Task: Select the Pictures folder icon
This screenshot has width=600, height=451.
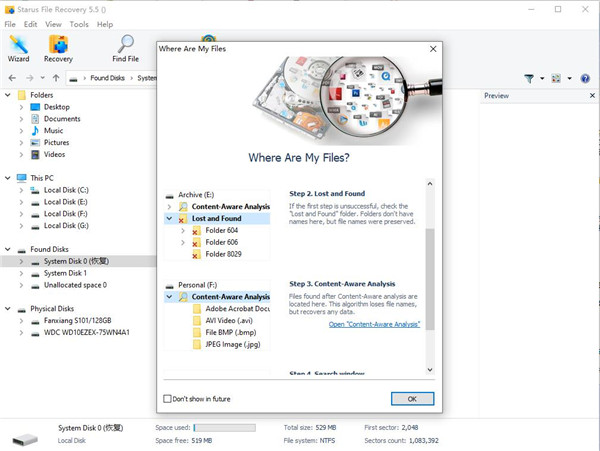Action: pos(35,143)
